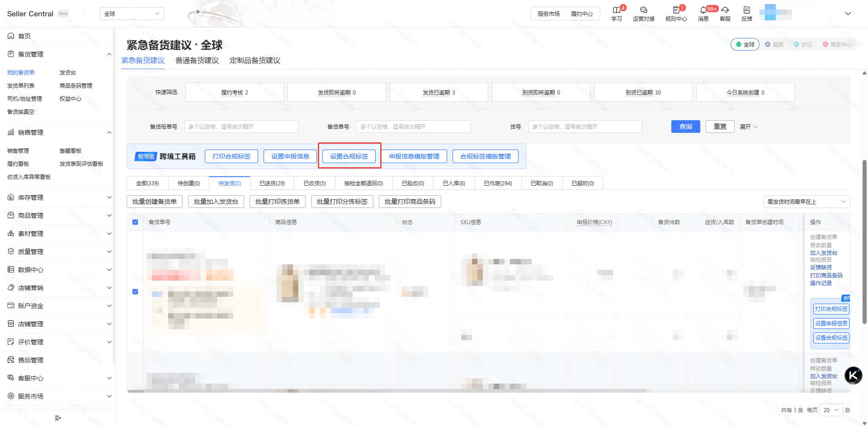Viewport: 868px width, 427px height.
Task: Click the 设置合规标签 toolbox button
Action: 349,156
